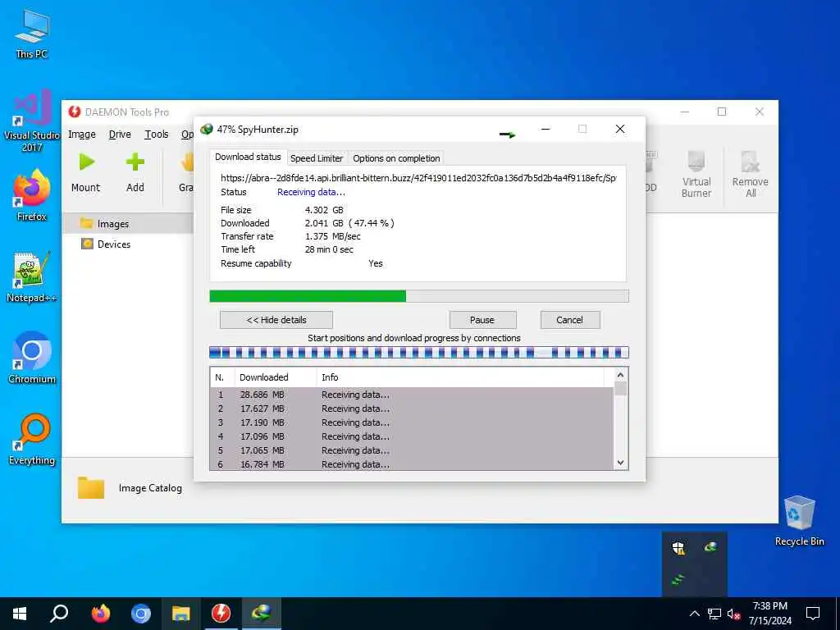Open the notification center icon

pyautogui.click(x=813, y=614)
